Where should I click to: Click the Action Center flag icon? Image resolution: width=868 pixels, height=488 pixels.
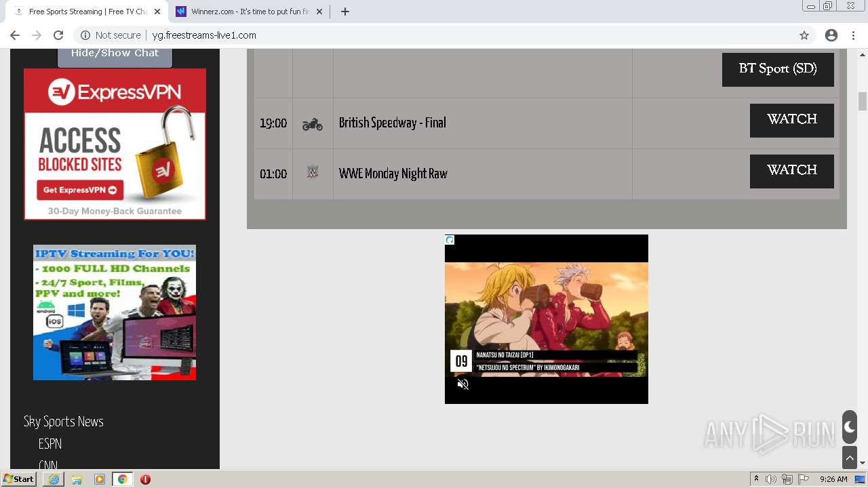pyautogui.click(x=804, y=479)
